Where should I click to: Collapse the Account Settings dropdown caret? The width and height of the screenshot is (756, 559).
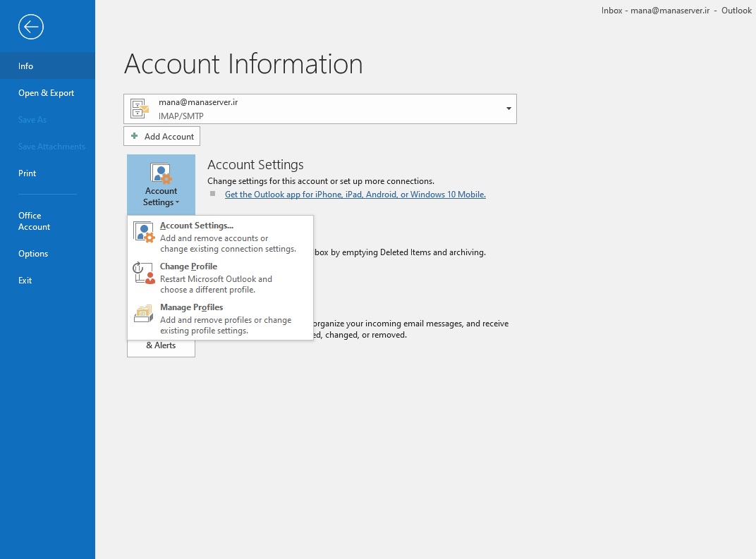(x=178, y=202)
